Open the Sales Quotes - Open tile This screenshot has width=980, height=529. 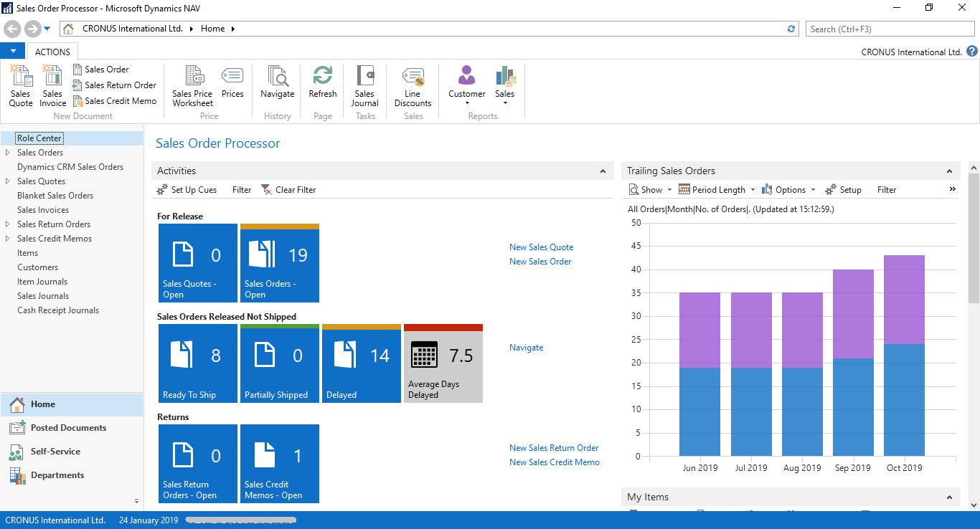click(x=198, y=263)
